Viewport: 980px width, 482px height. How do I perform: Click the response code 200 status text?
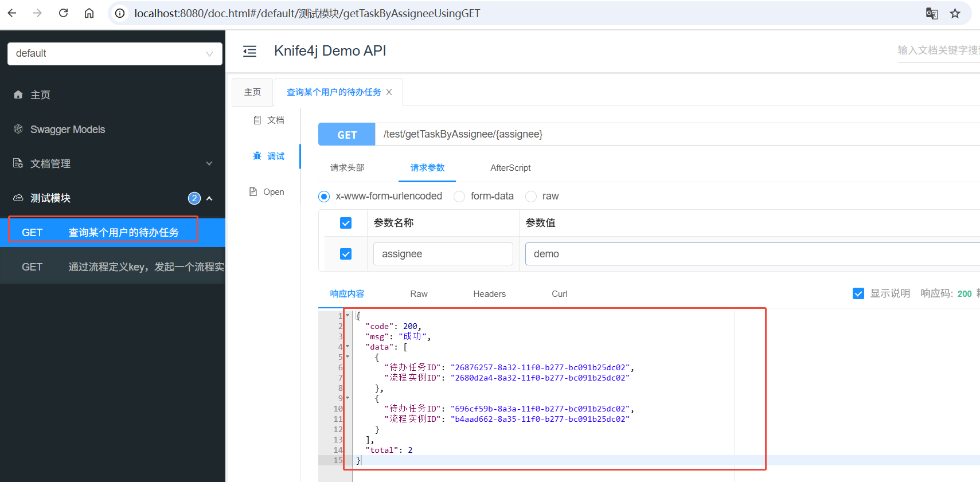coord(965,293)
